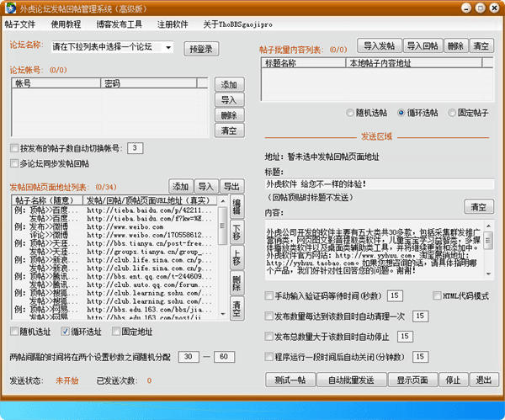Click the 自动批量发送 button
Screen dimensions: 505x420
[350, 380]
